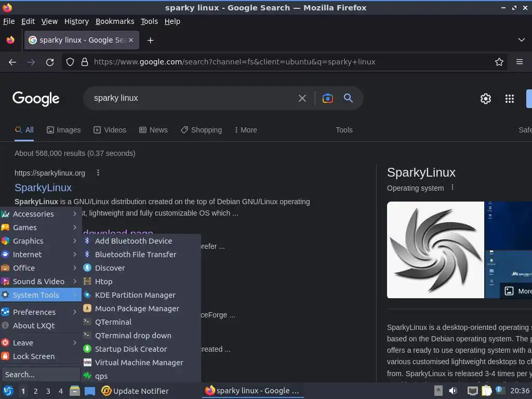This screenshot has height=399, width=532.
Task: Open the tracking protection shield
Action: coord(70,62)
